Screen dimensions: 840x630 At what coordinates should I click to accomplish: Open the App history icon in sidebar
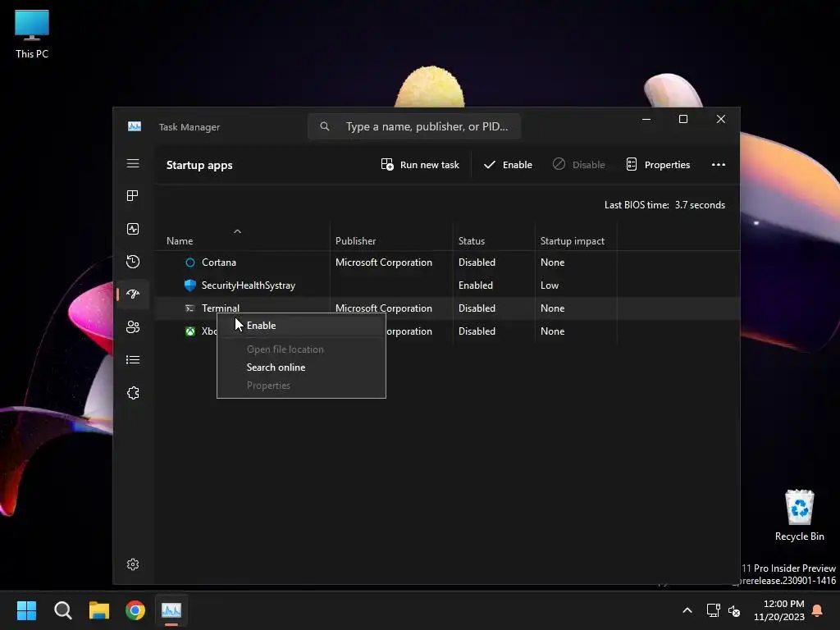[133, 262]
